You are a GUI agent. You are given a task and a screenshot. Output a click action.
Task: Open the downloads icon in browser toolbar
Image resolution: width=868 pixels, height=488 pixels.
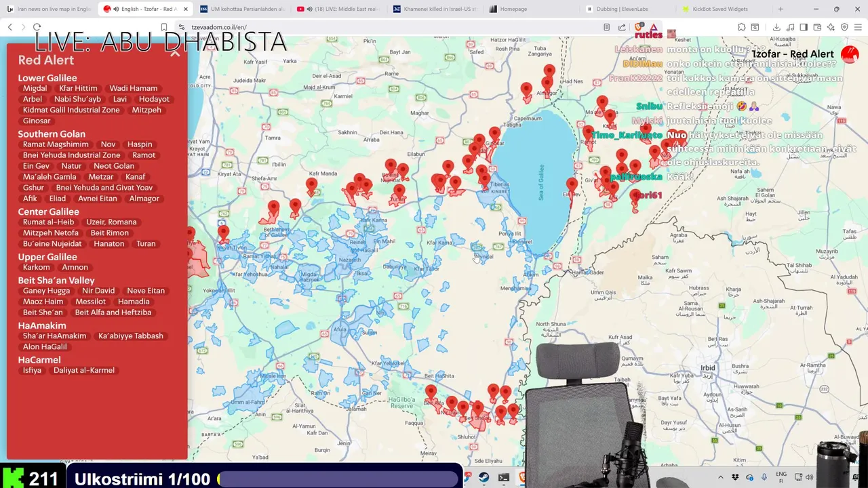click(776, 27)
